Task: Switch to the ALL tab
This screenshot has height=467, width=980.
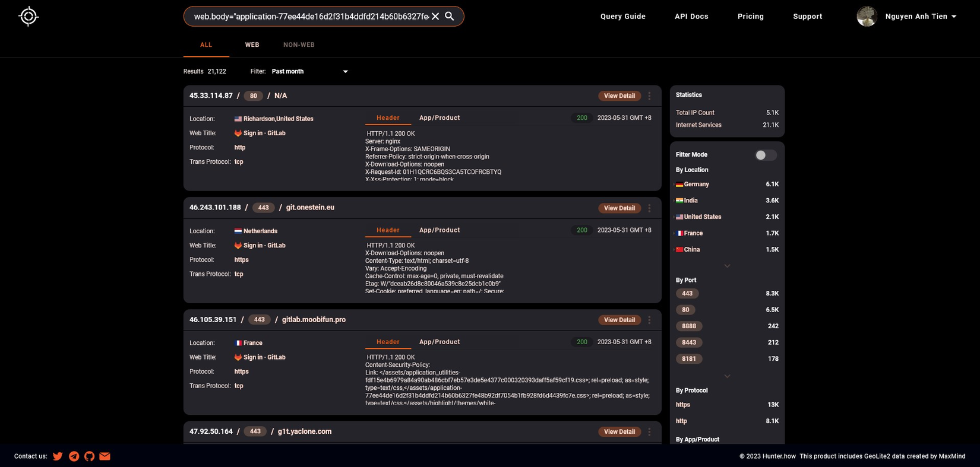Action: tap(206, 45)
